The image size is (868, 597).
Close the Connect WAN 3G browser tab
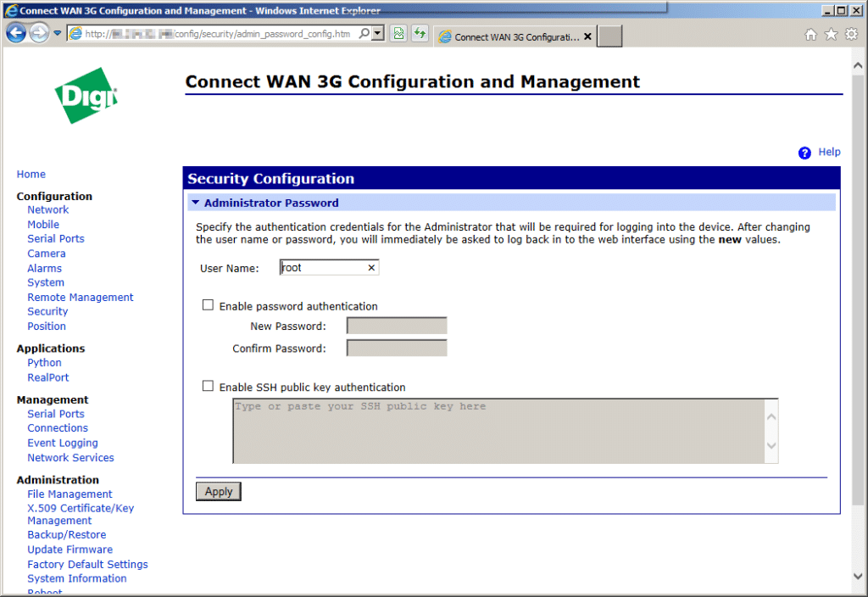click(x=588, y=36)
